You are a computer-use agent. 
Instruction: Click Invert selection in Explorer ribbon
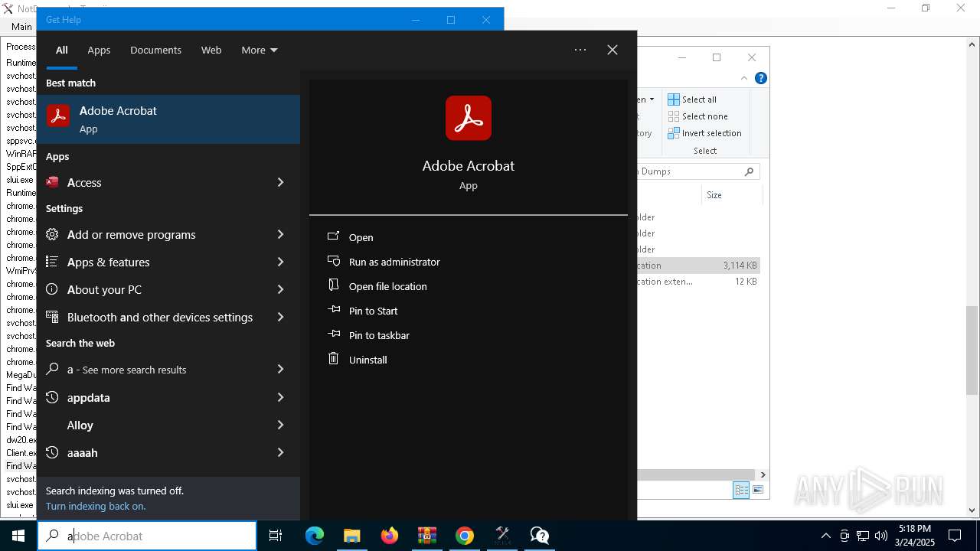704,133
